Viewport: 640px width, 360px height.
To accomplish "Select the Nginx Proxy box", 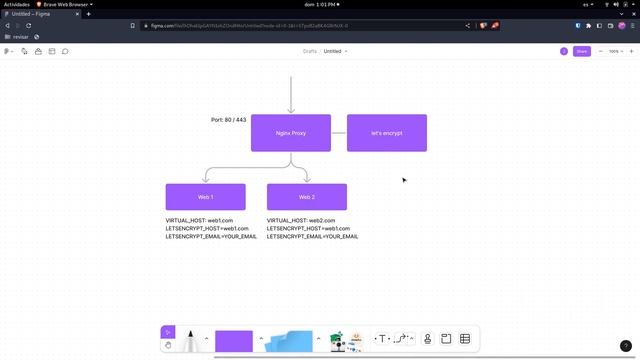I will point(291,133).
